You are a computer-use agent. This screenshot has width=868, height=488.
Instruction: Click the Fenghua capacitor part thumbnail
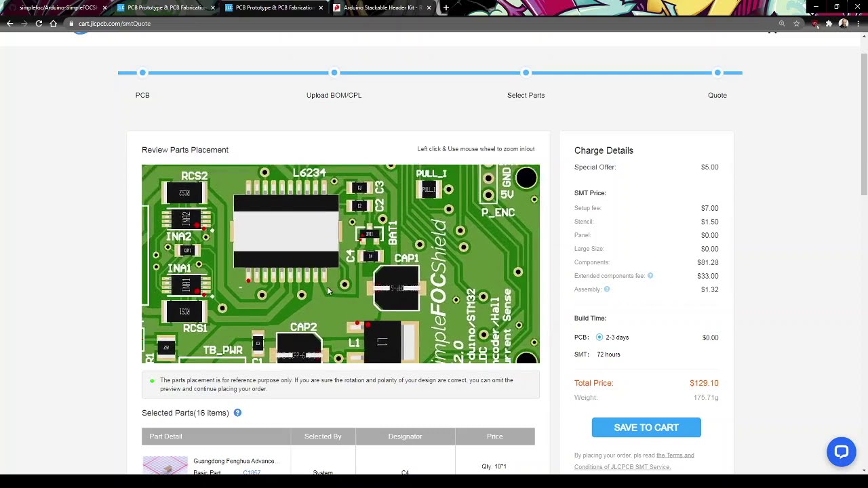point(165,466)
